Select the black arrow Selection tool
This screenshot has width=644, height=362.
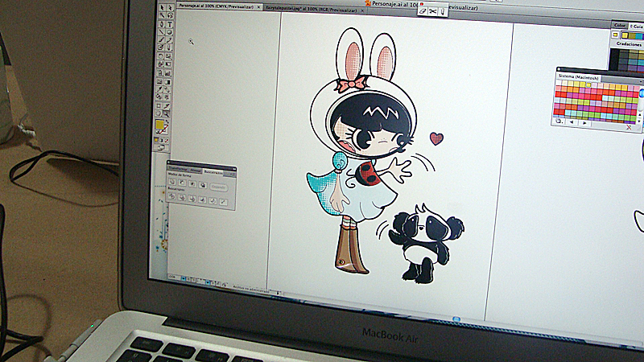(163, 7)
